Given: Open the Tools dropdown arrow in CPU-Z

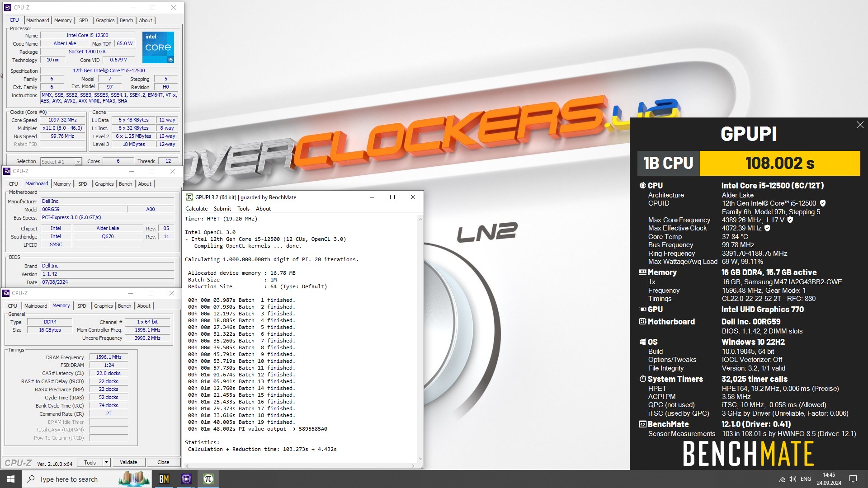Looking at the screenshot, I should (106, 462).
